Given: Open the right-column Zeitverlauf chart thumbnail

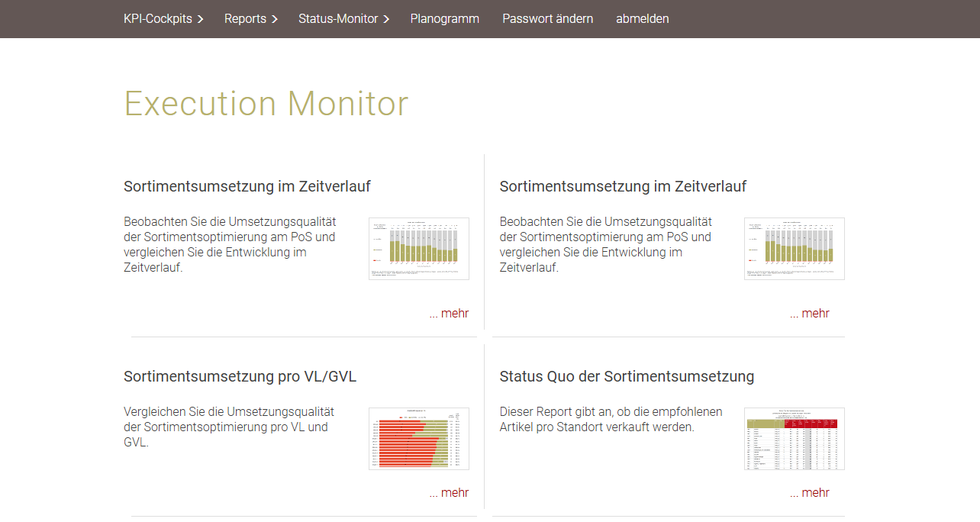Looking at the screenshot, I should coord(794,249).
